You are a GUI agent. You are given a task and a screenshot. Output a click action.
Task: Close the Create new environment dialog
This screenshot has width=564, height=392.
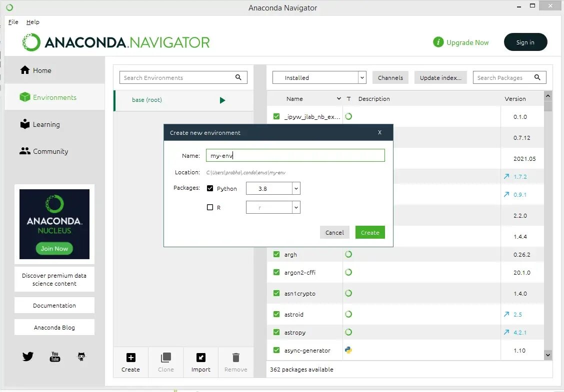pyautogui.click(x=380, y=132)
